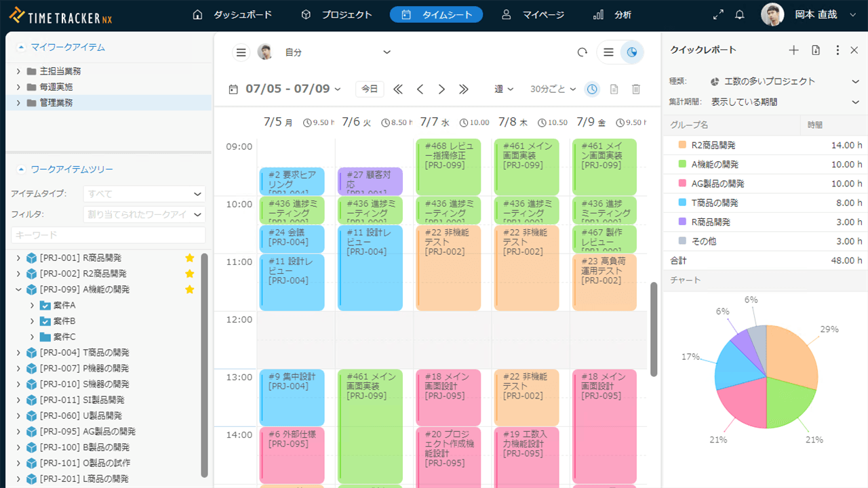
Task: Click the clock icon next to 30分ごと
Action: coord(591,89)
